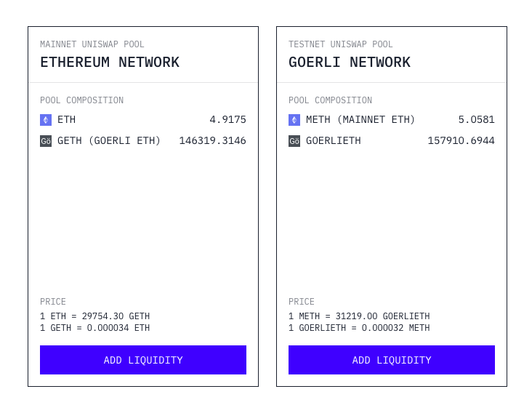Click the GOERLIETH token icon
This screenshot has height=397, width=532.
(x=294, y=141)
